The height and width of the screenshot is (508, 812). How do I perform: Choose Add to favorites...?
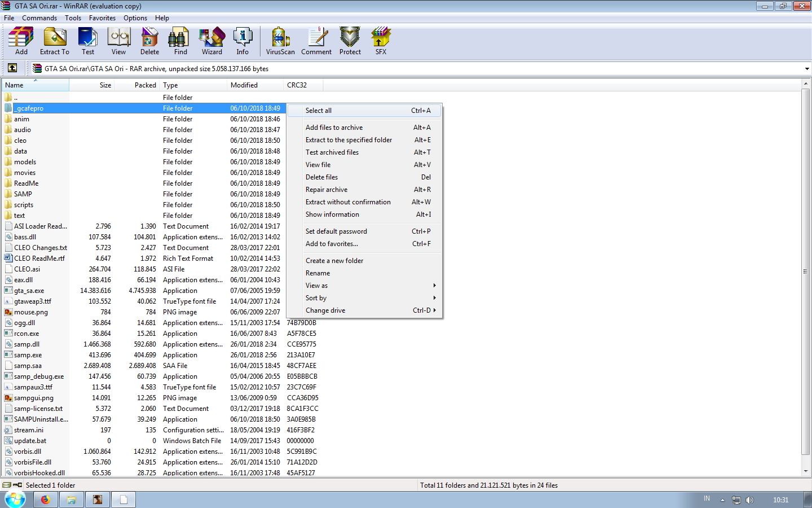pyautogui.click(x=364, y=244)
